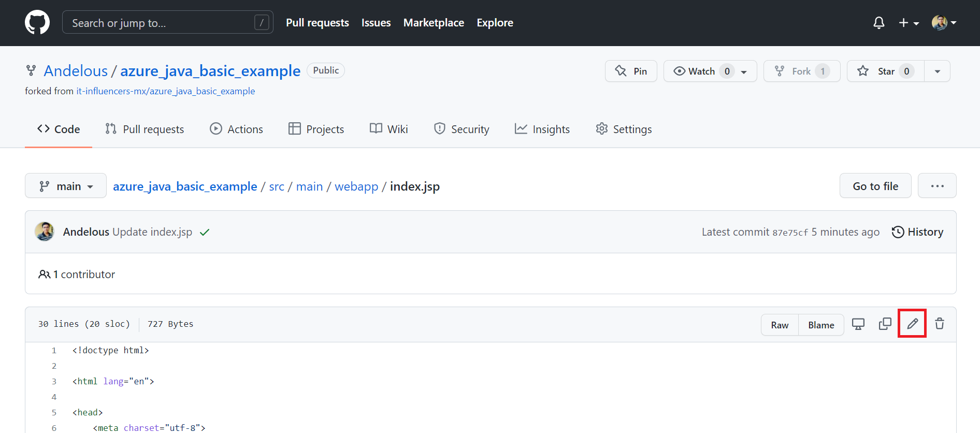Open the repository Settings tab
980x433 pixels.
pos(624,129)
